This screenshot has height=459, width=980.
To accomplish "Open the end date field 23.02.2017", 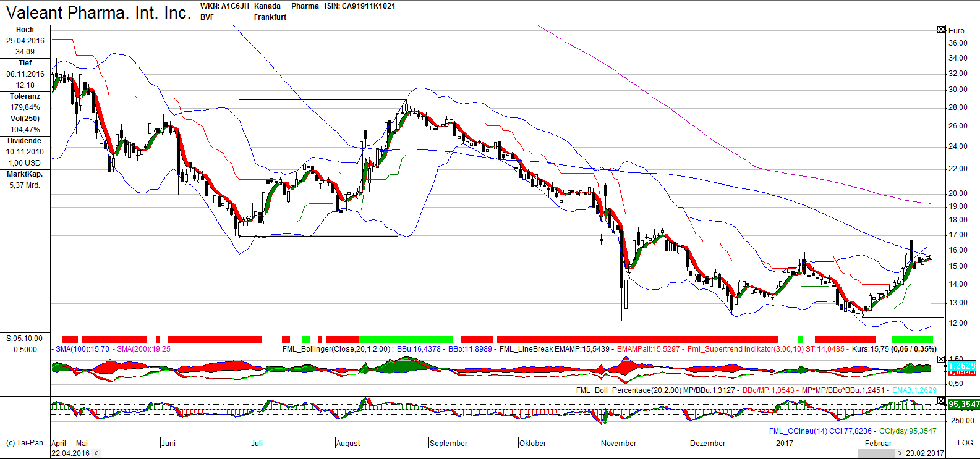I will (x=925, y=453).
